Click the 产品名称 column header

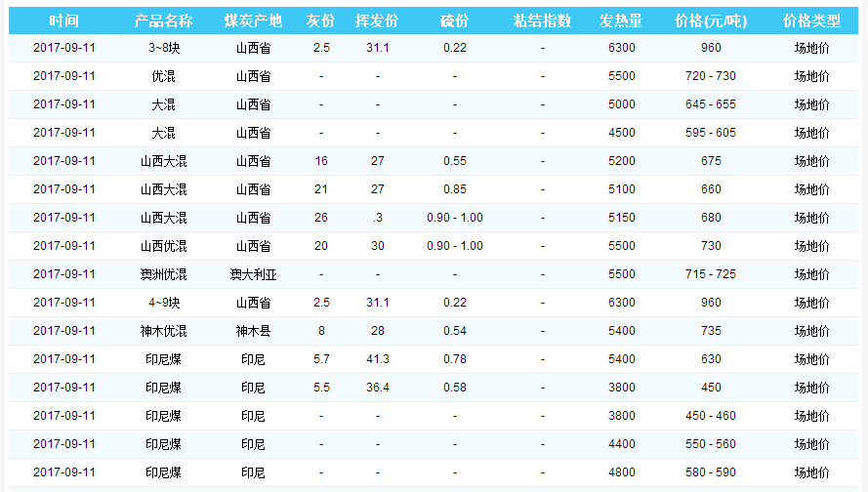tap(163, 20)
